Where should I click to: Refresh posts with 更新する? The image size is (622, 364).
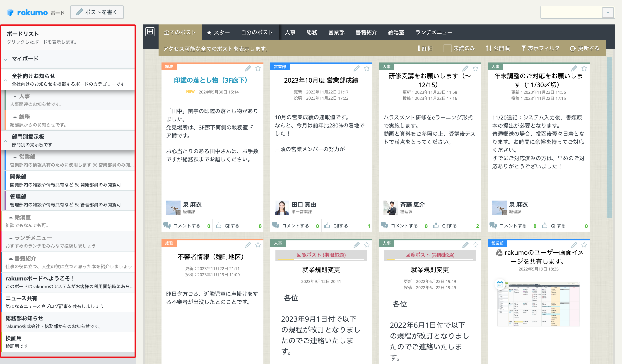[x=584, y=48]
